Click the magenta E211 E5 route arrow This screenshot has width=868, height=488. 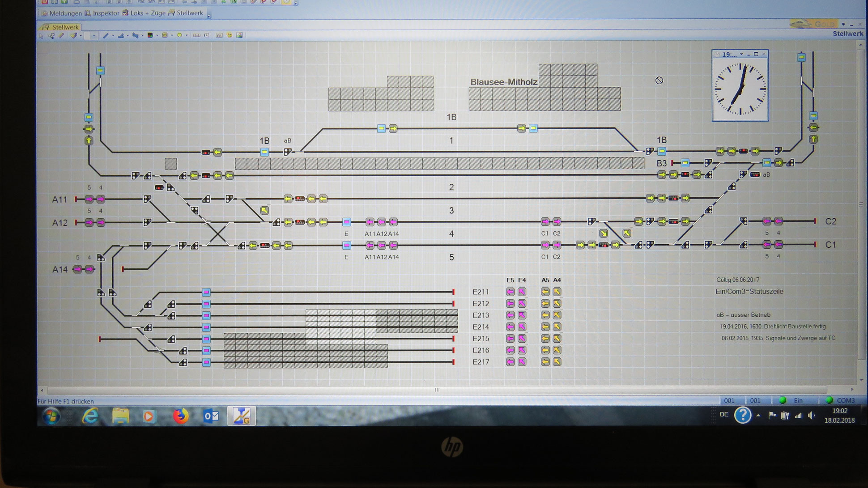pyautogui.click(x=510, y=292)
